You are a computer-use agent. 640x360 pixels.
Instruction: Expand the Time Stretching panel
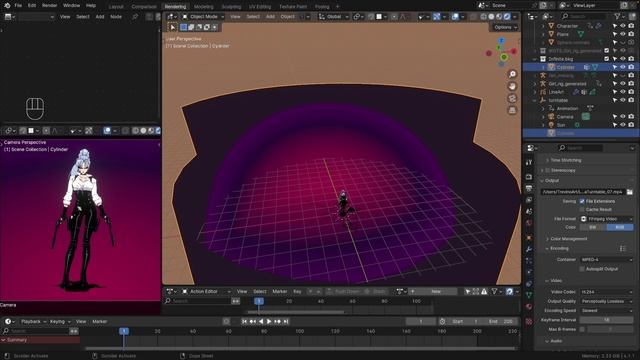click(x=566, y=160)
